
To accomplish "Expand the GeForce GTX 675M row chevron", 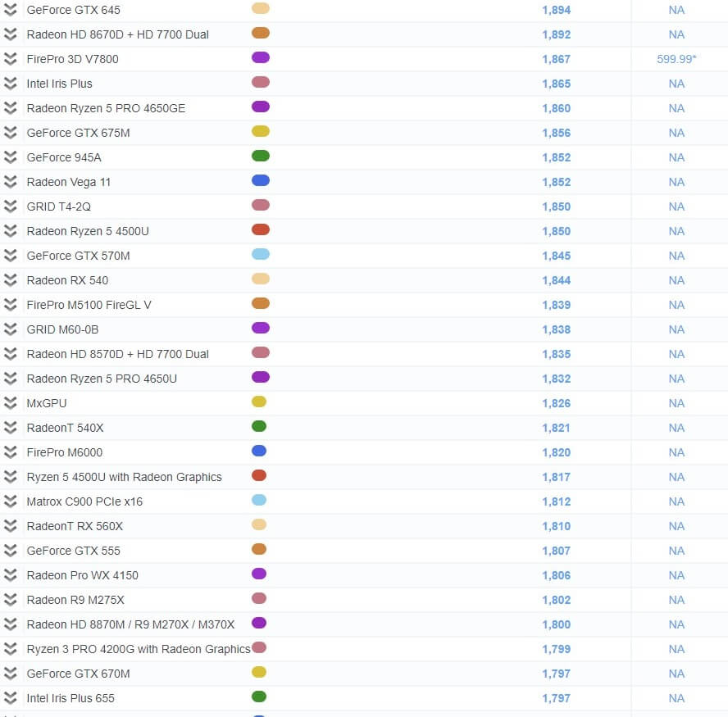I will 10,133.
